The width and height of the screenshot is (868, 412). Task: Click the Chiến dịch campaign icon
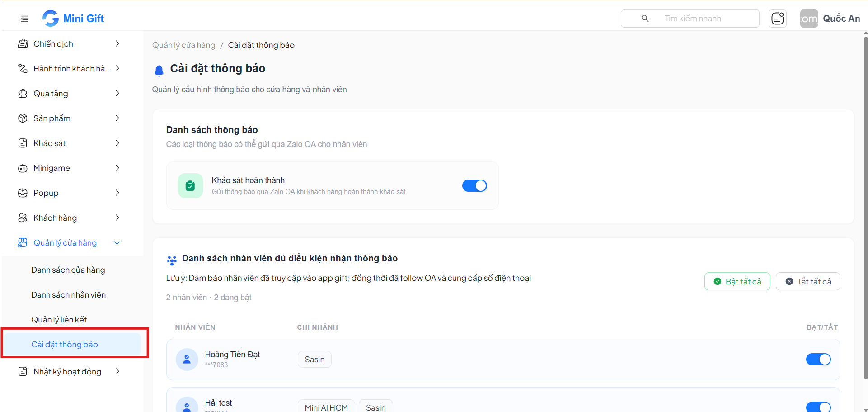click(23, 44)
